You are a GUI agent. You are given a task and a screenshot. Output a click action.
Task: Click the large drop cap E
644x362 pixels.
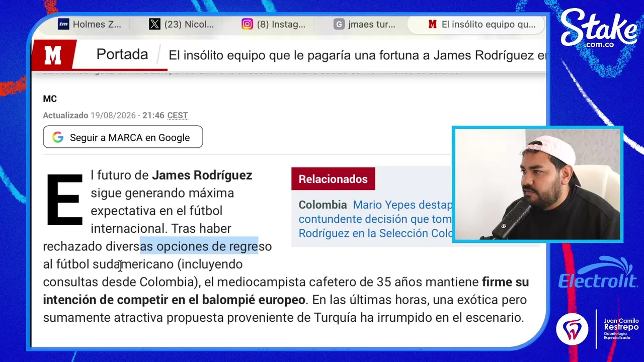(x=64, y=200)
